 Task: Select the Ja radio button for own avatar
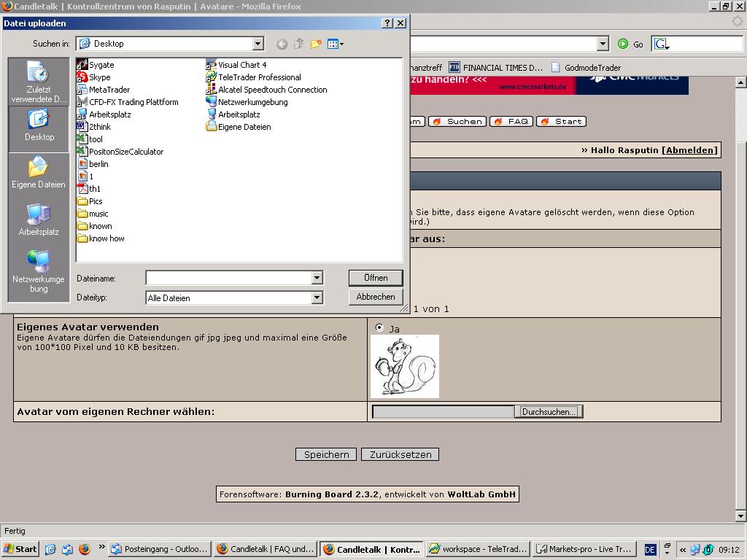pyautogui.click(x=379, y=327)
